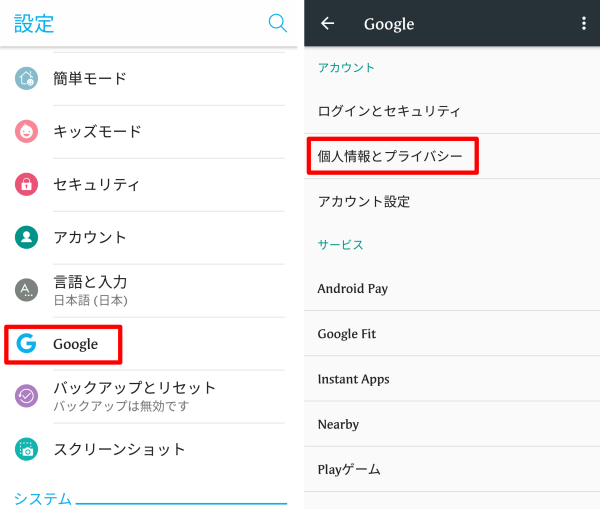The image size is (600, 509).
Task: Open スクリーンショット settings entry
Action: click(x=149, y=449)
